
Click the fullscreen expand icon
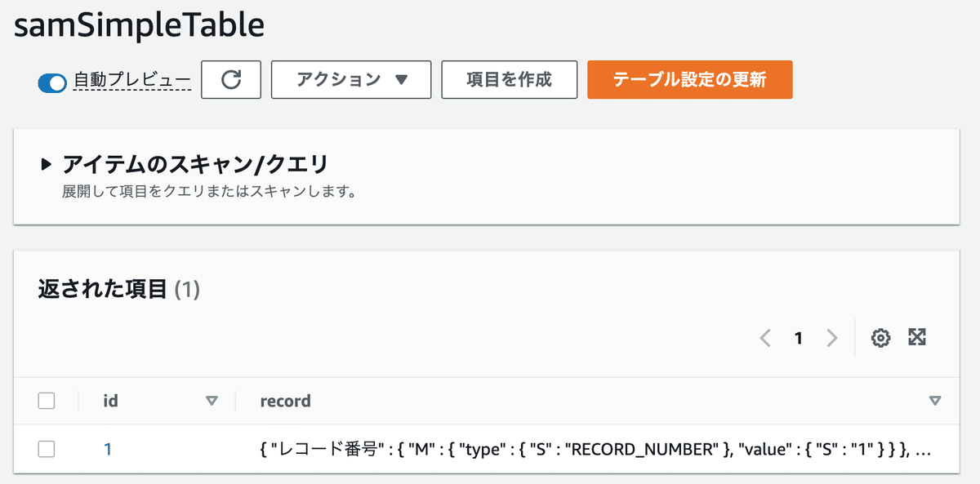tap(918, 337)
